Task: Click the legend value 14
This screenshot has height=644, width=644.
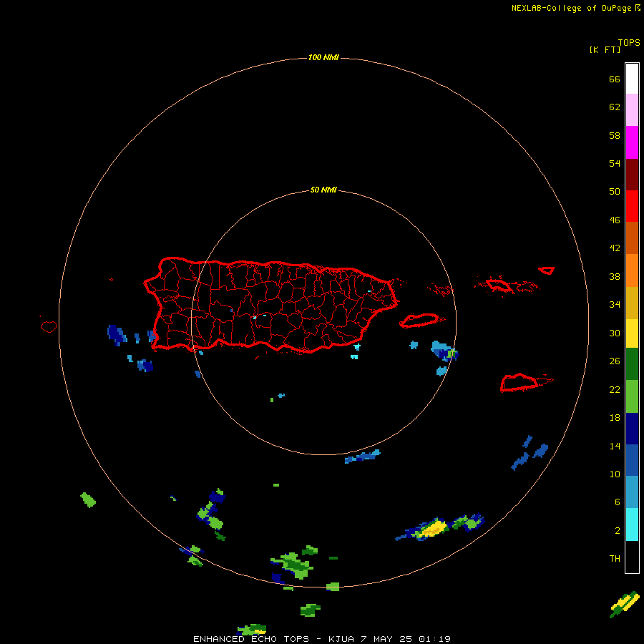Action: 615,446
